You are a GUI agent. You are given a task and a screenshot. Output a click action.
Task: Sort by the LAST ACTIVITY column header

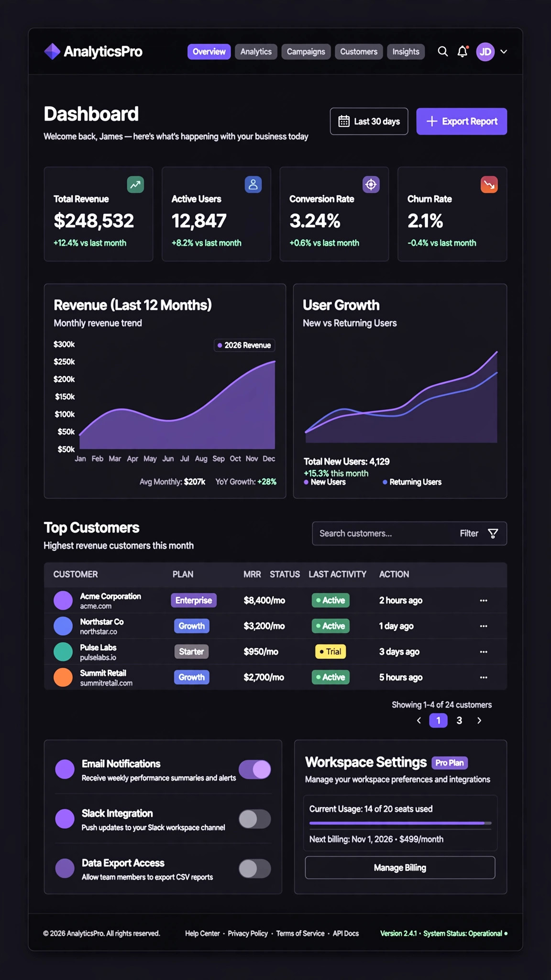click(337, 574)
